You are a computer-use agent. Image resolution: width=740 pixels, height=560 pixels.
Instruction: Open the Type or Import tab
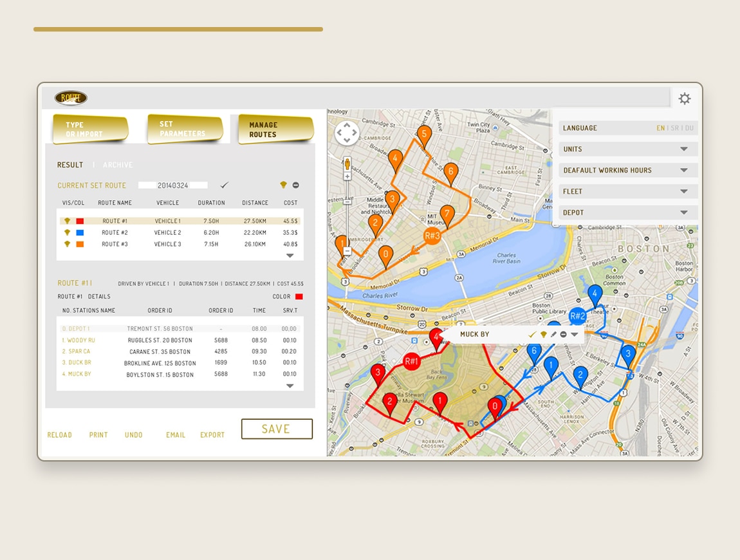pos(90,129)
